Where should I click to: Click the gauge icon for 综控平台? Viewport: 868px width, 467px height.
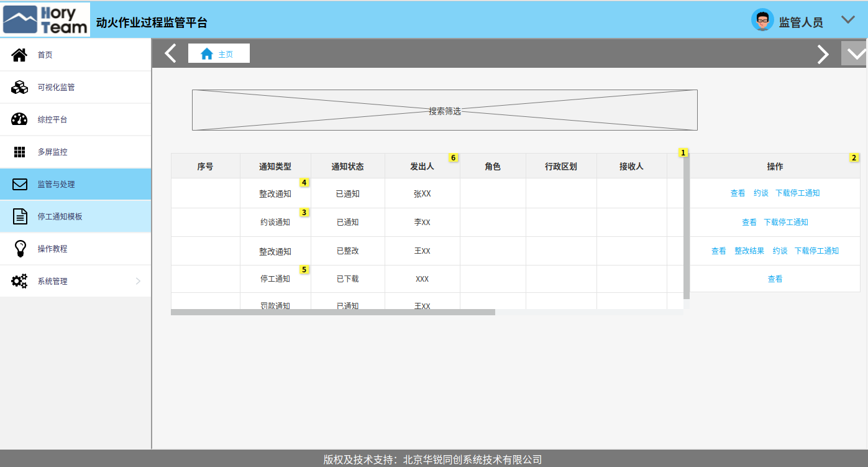[x=20, y=119]
